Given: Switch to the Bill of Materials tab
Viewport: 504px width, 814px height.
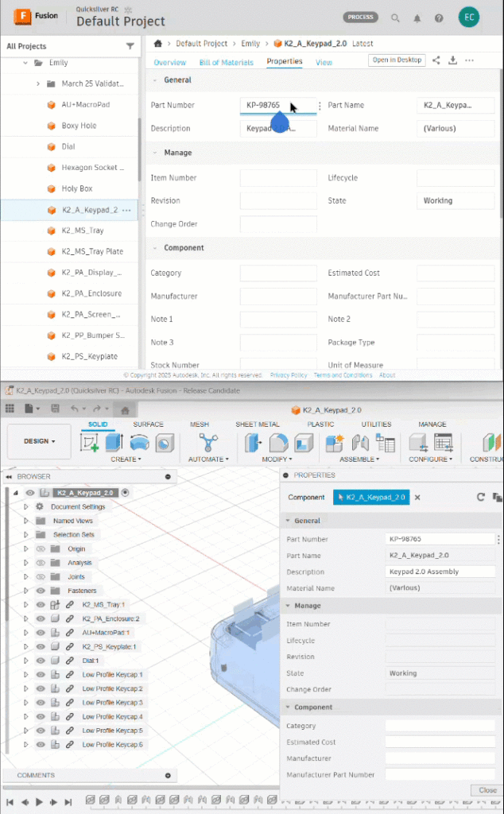Looking at the screenshot, I should [x=227, y=62].
